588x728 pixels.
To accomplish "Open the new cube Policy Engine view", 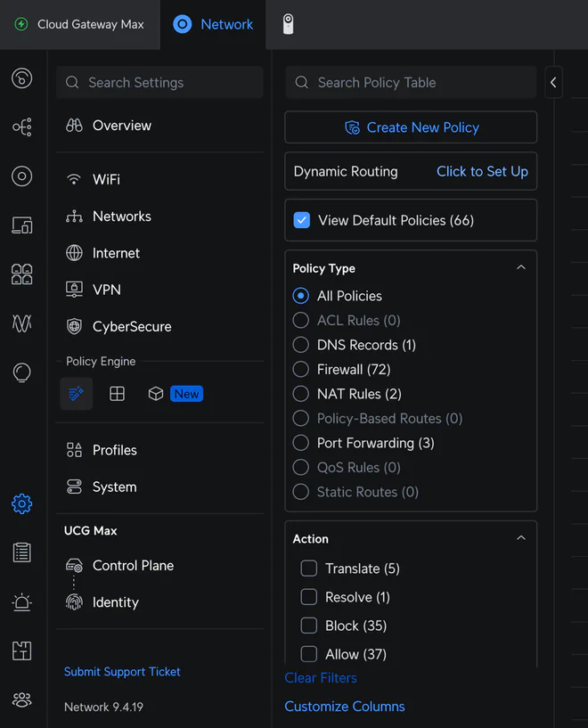I will 154,393.
